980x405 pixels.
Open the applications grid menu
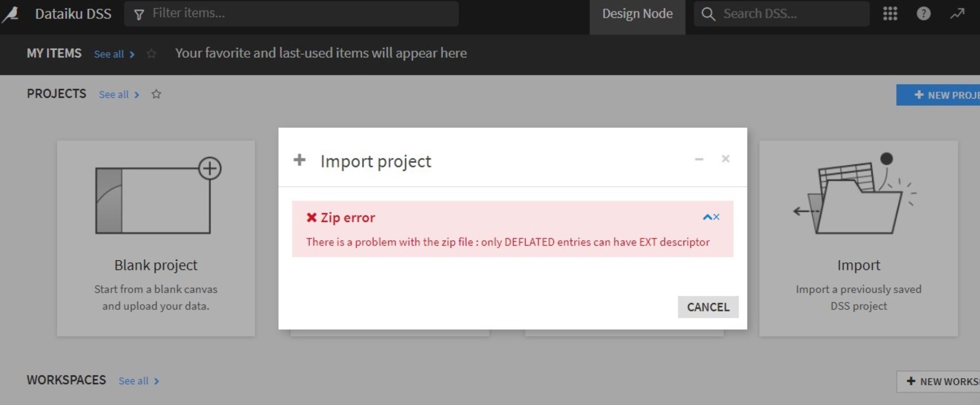coord(890,14)
